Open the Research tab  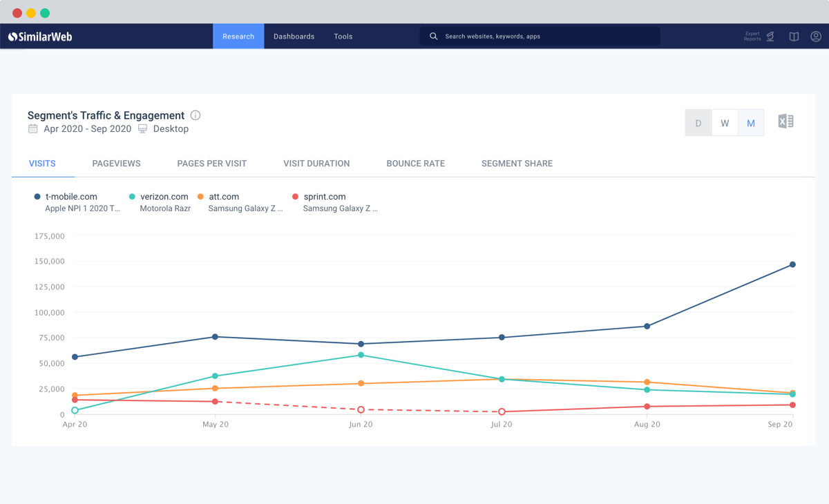pyautogui.click(x=238, y=37)
